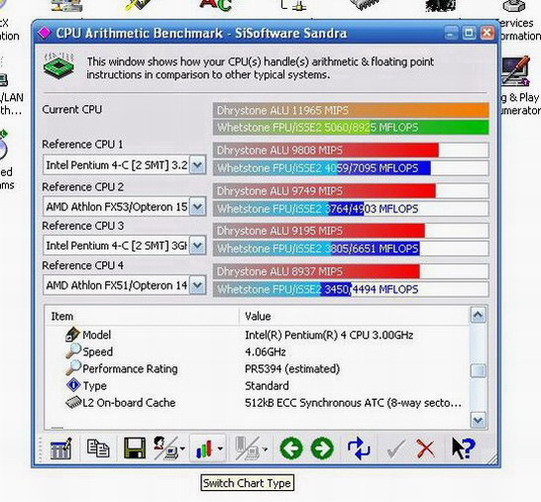
Task: Select Intel(R) Pentium(R) 4 CPU 3.00GHz value
Action: [329, 335]
